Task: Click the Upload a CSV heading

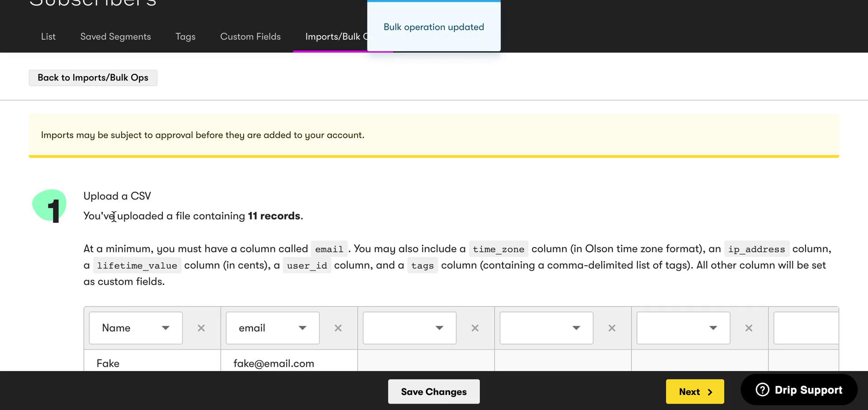Action: click(x=117, y=196)
